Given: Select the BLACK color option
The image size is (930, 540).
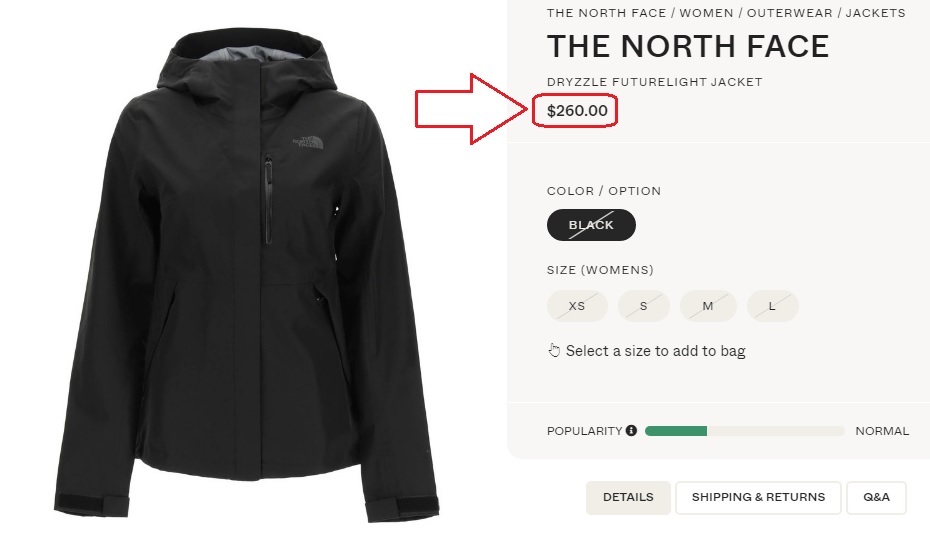Looking at the screenshot, I should (x=591, y=225).
